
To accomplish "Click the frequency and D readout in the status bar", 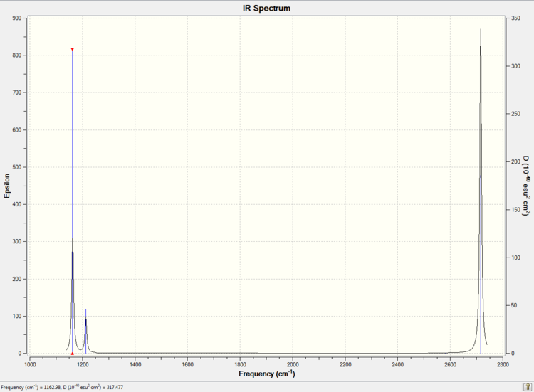I will (62, 387).
